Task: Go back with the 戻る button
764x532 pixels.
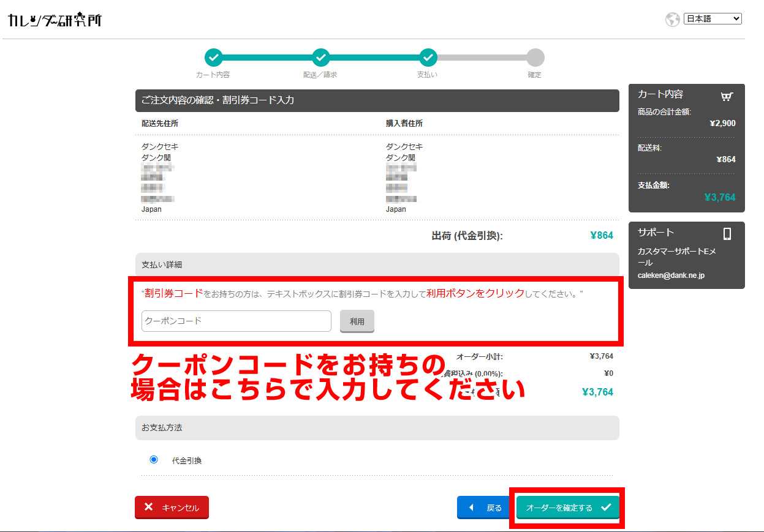Action: coord(485,508)
